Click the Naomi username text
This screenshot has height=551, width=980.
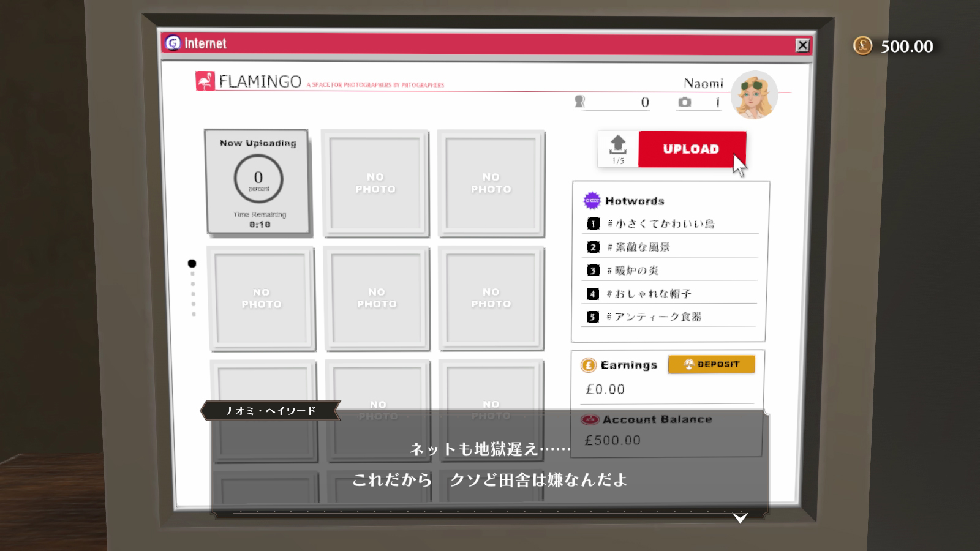(704, 83)
